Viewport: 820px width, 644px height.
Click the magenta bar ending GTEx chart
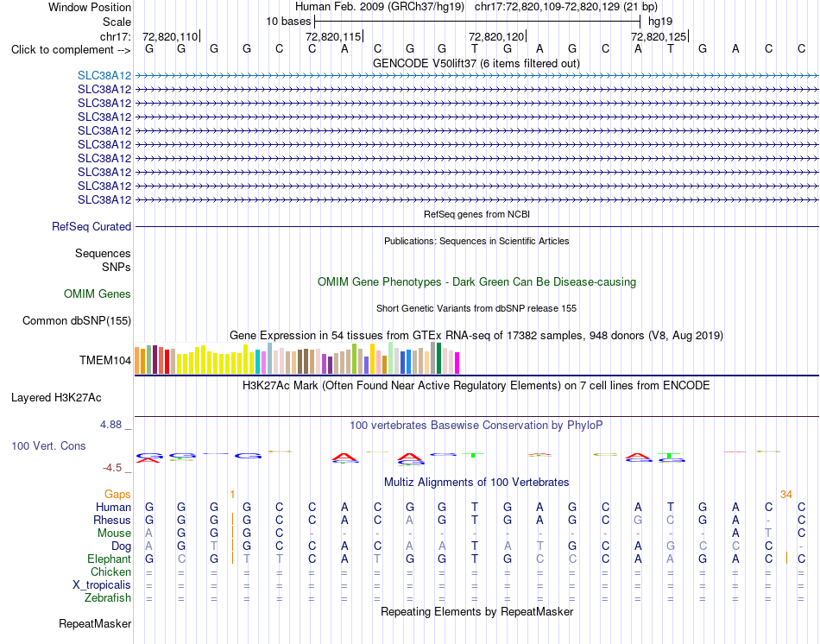tap(457, 363)
